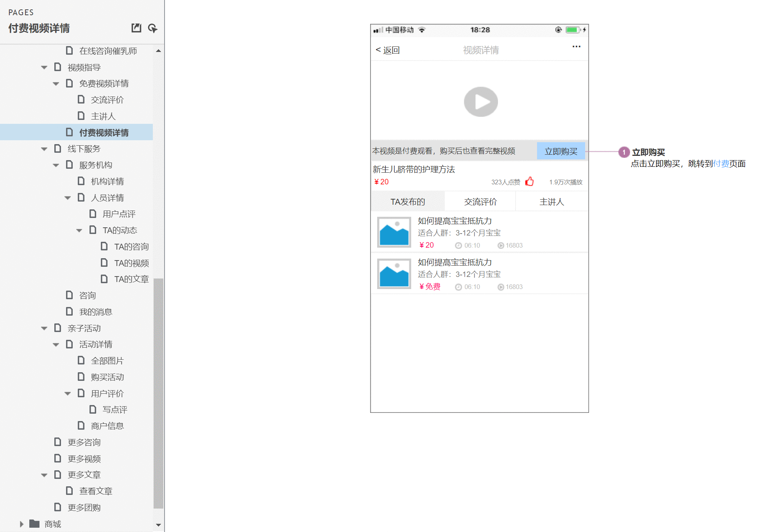The image size is (770, 532).
Task: Click the 1.9万次播放 play count text
Action: pos(566,182)
